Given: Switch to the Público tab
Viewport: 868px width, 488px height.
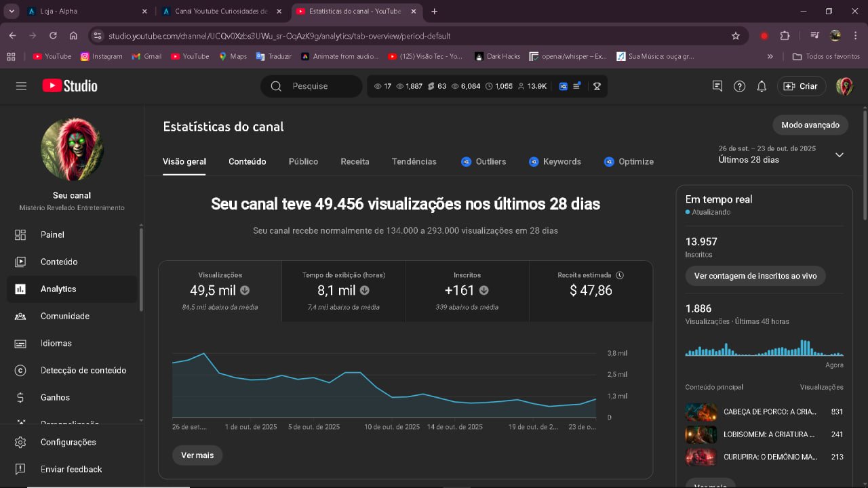Looking at the screenshot, I should point(303,161).
